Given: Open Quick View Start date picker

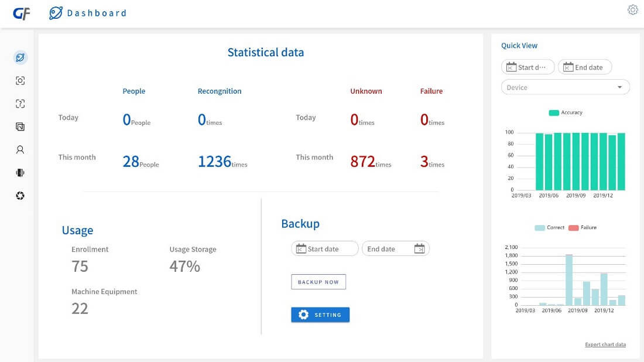Looking at the screenshot, I should 527,67.
